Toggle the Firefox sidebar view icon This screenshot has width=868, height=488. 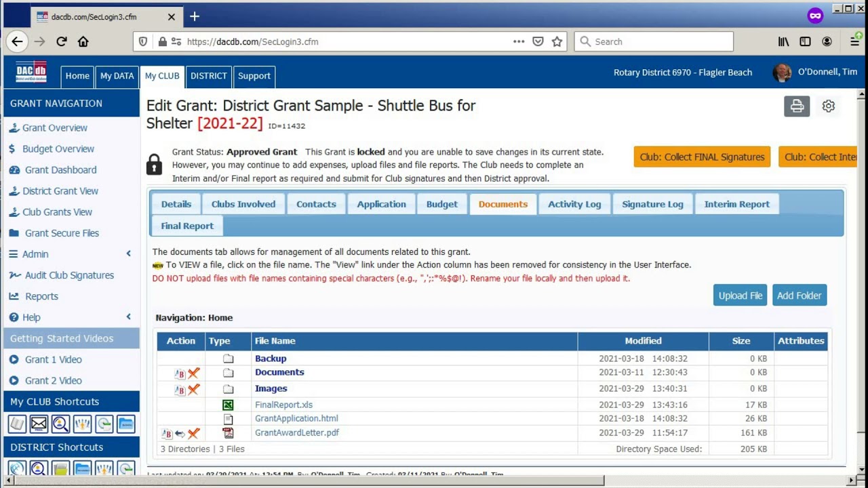point(805,41)
